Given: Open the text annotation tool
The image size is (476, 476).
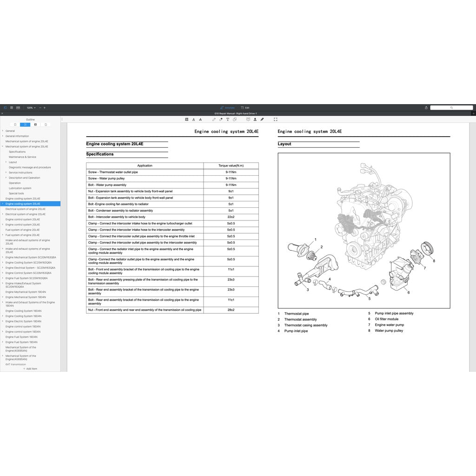Looking at the screenshot, I should coord(228,119).
